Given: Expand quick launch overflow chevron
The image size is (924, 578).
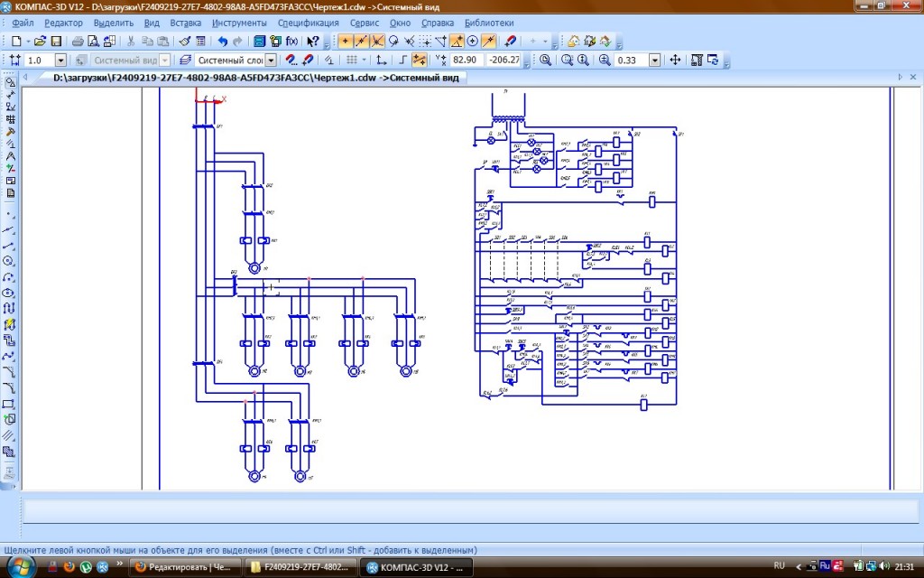Looking at the screenshot, I should 120,564.
